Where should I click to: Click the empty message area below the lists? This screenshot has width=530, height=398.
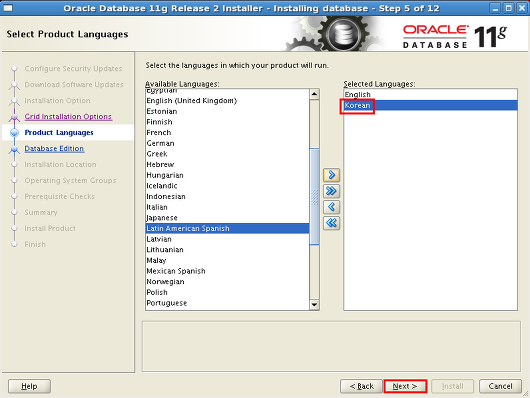click(331, 346)
